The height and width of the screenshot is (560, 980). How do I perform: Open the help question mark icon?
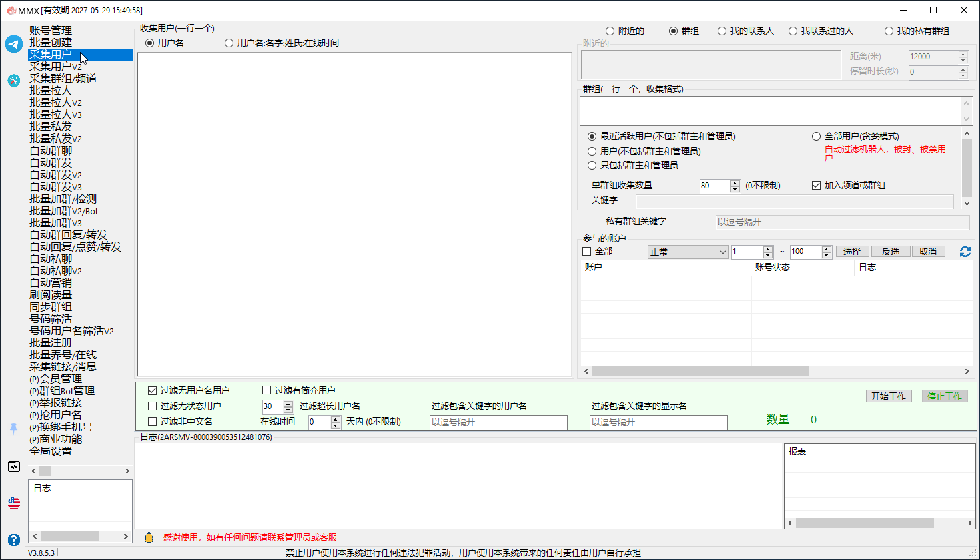(x=14, y=539)
